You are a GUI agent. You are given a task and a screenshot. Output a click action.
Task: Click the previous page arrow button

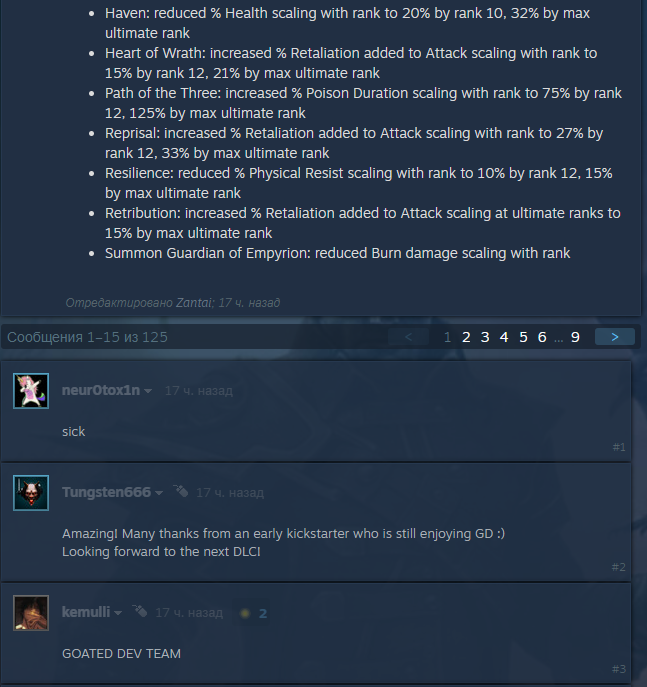coord(408,336)
